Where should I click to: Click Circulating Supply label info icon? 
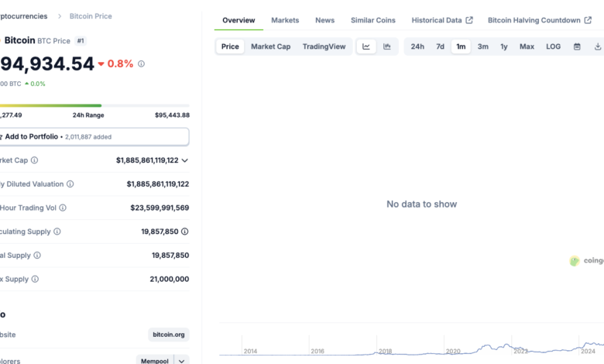pos(57,232)
